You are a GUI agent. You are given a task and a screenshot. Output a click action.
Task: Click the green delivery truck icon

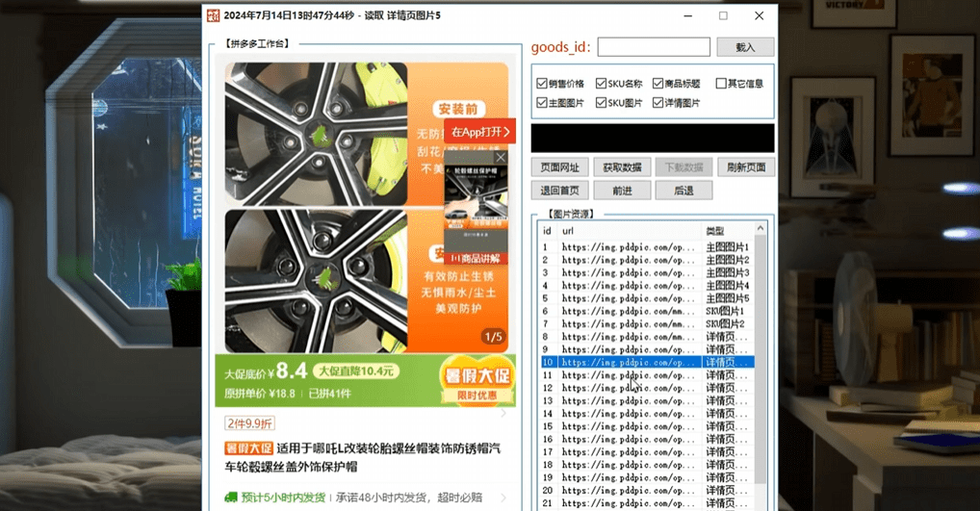click(x=231, y=498)
